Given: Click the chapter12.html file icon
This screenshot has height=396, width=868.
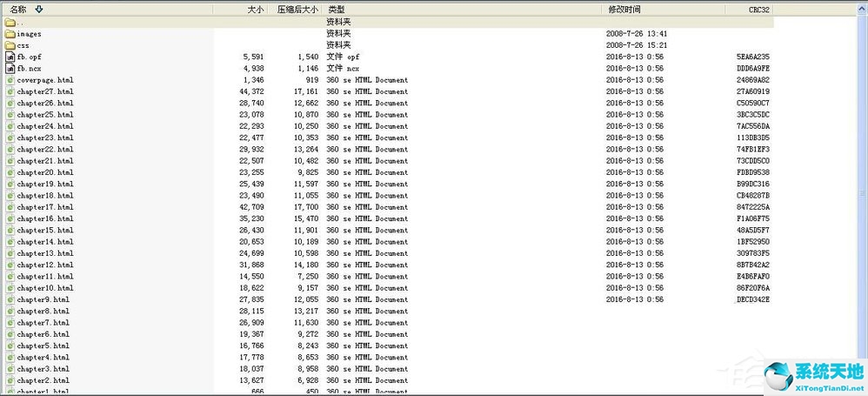Looking at the screenshot, I should point(10,265).
